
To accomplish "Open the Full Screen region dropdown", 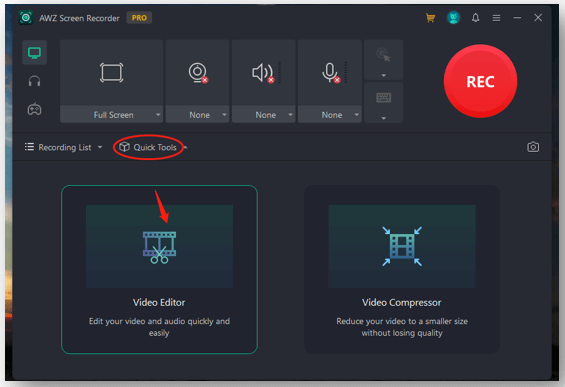I will pos(111,115).
